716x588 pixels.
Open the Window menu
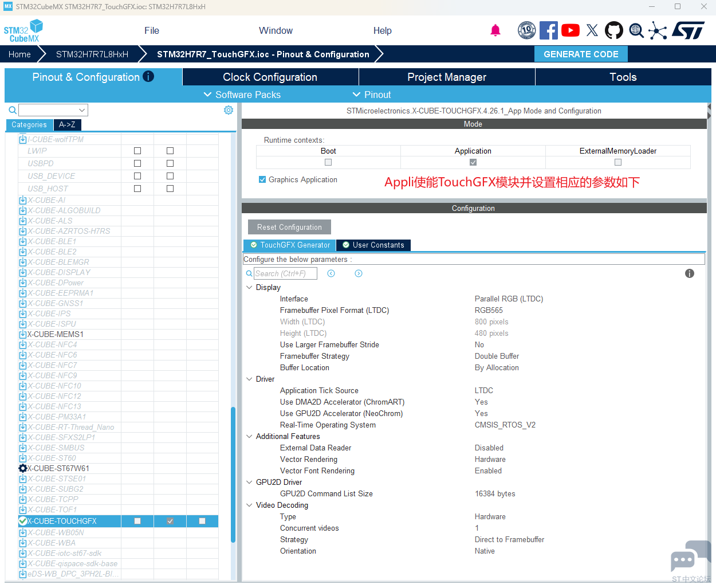click(x=276, y=30)
